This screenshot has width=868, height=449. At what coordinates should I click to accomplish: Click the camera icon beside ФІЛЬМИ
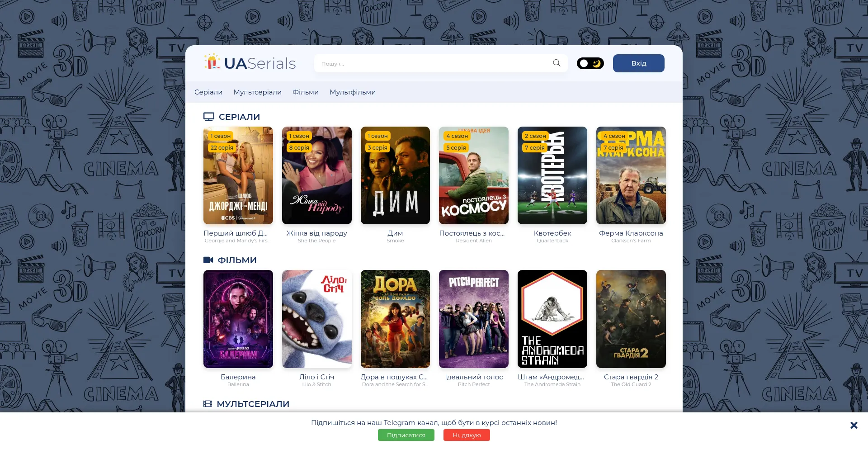tap(208, 260)
